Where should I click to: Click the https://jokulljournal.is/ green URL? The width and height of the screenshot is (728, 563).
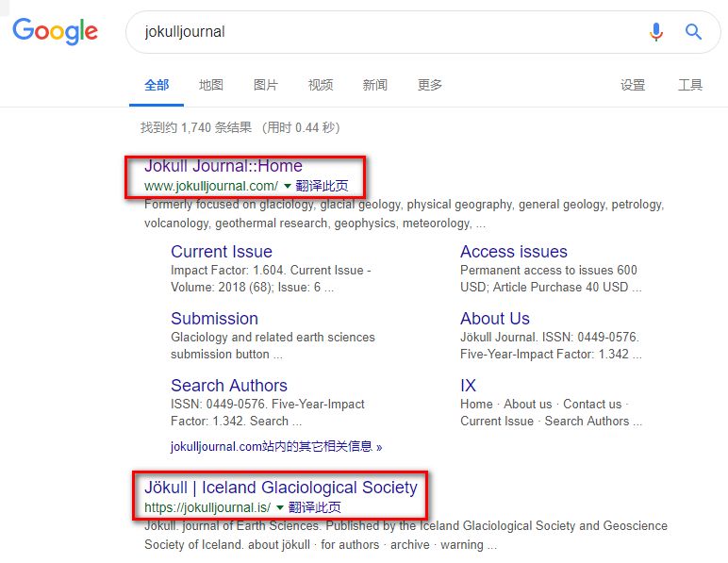point(207,507)
